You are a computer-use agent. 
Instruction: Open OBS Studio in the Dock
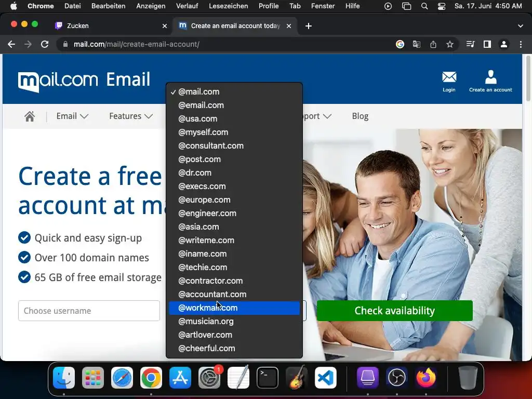[x=396, y=378]
